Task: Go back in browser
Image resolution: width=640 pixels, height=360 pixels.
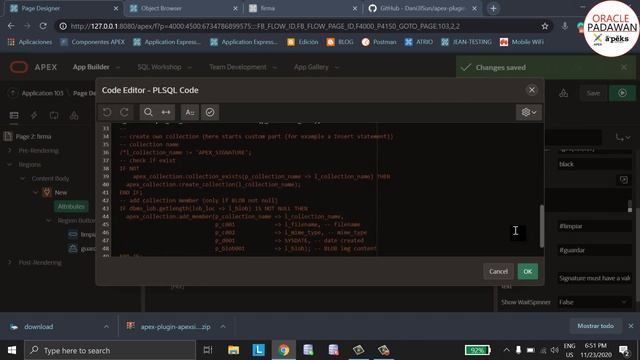Action: click(x=11, y=26)
